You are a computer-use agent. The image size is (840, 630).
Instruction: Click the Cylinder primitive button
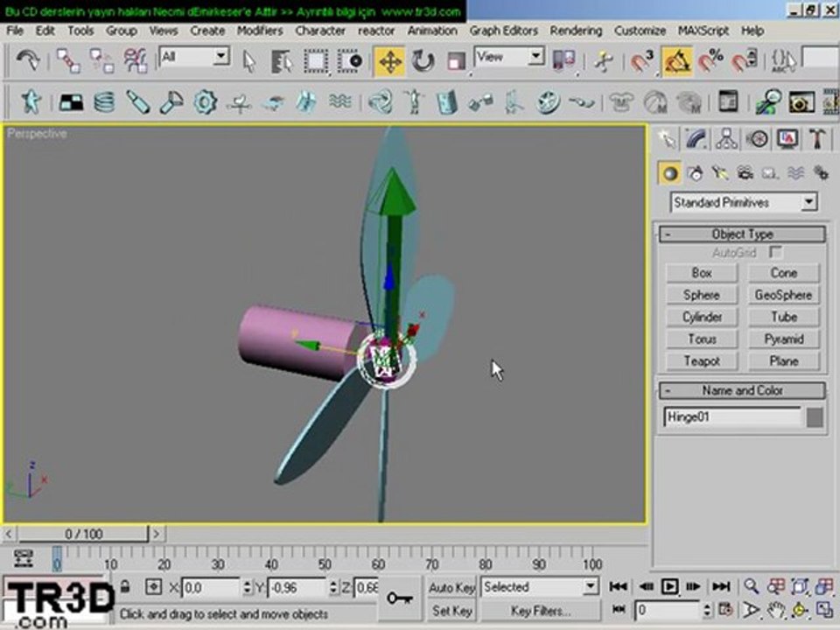click(x=701, y=317)
